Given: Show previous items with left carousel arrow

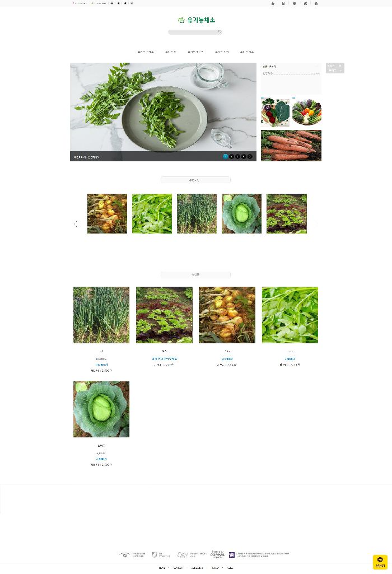Looking at the screenshot, I should tap(76, 223).
